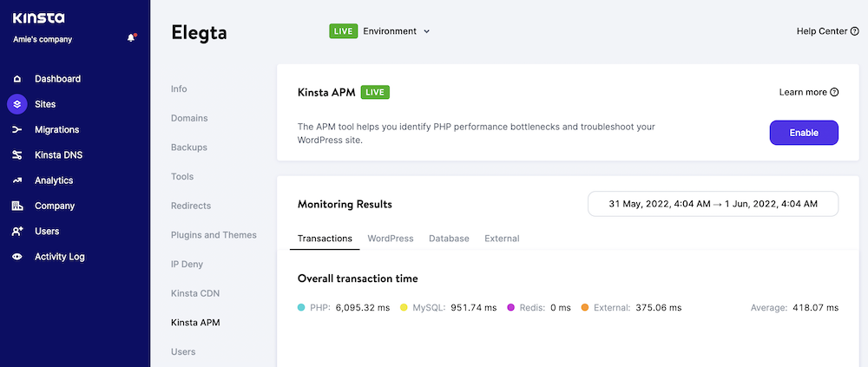Click the Dashboard home icon
This screenshot has height=367, width=868.
click(x=17, y=79)
